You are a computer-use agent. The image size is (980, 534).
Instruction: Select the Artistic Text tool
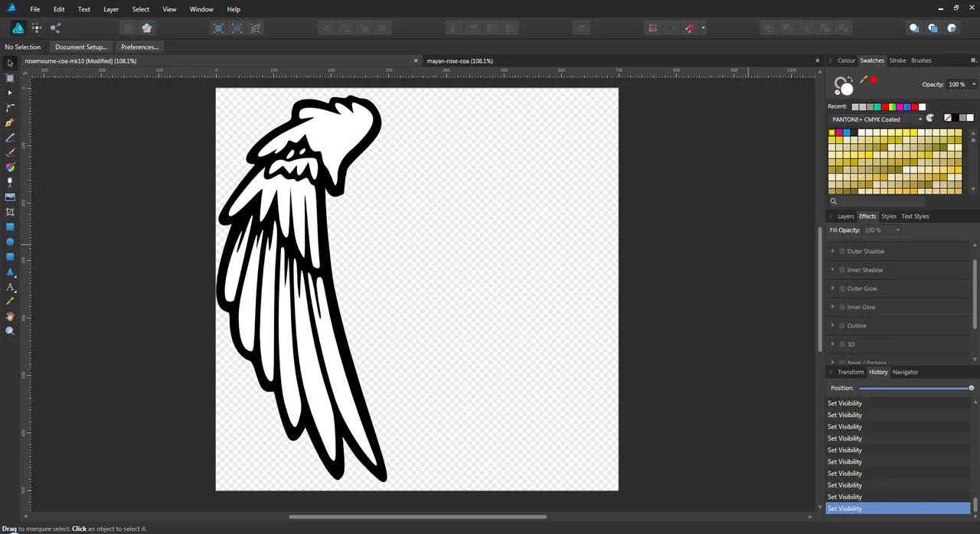click(x=10, y=287)
